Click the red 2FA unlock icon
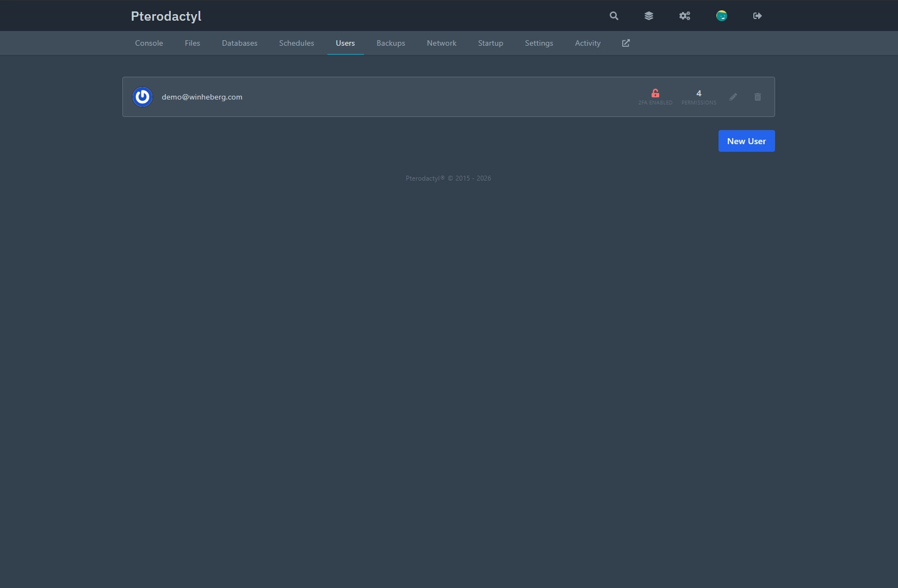 (655, 93)
